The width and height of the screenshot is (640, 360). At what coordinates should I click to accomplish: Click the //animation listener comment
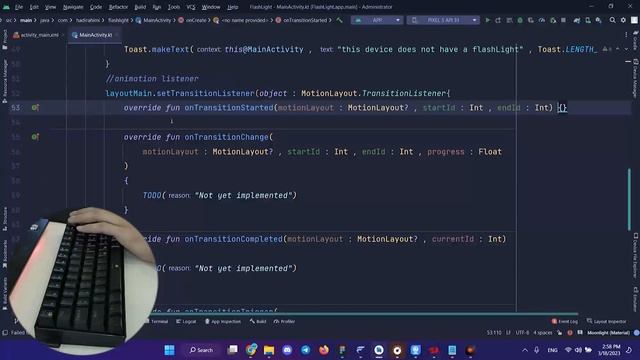point(152,79)
